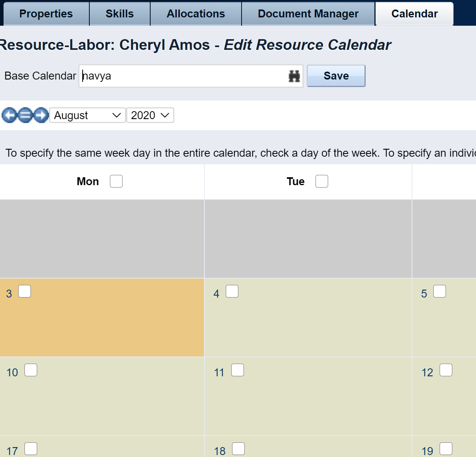Screen dimensions: 476x457
Task: Tick the checkbox for August 4
Action: [232, 291]
